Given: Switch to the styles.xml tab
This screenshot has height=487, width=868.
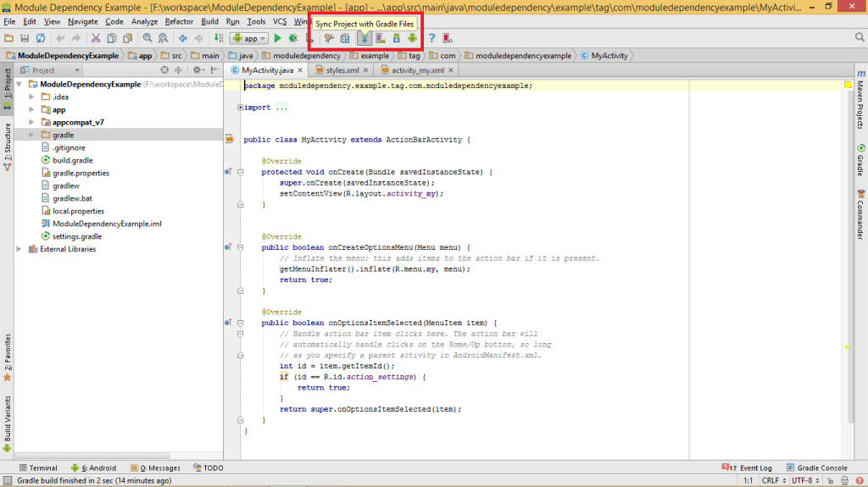Looking at the screenshot, I should tap(342, 70).
